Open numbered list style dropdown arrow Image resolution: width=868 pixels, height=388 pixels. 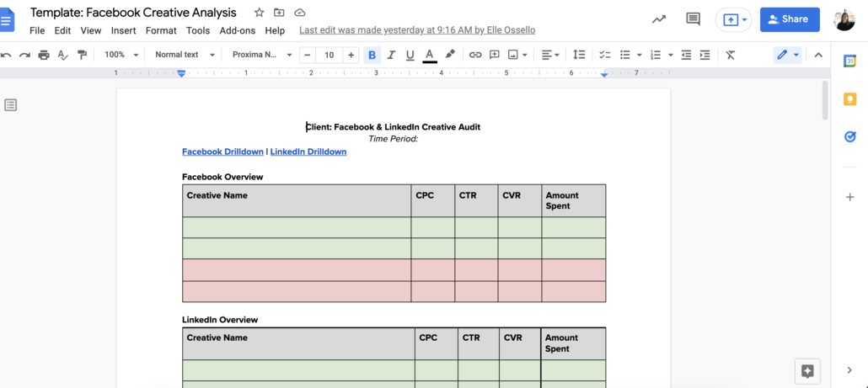670,55
